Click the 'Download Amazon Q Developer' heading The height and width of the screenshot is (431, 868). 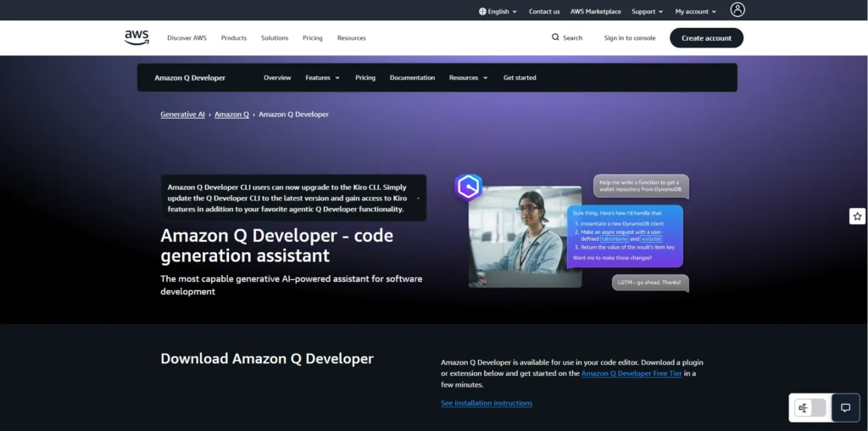coord(267,358)
